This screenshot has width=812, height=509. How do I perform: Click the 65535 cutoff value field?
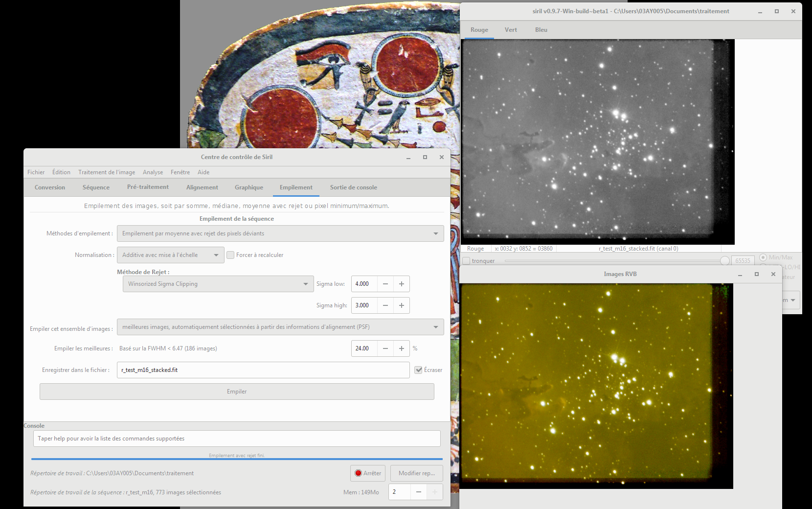(x=743, y=261)
